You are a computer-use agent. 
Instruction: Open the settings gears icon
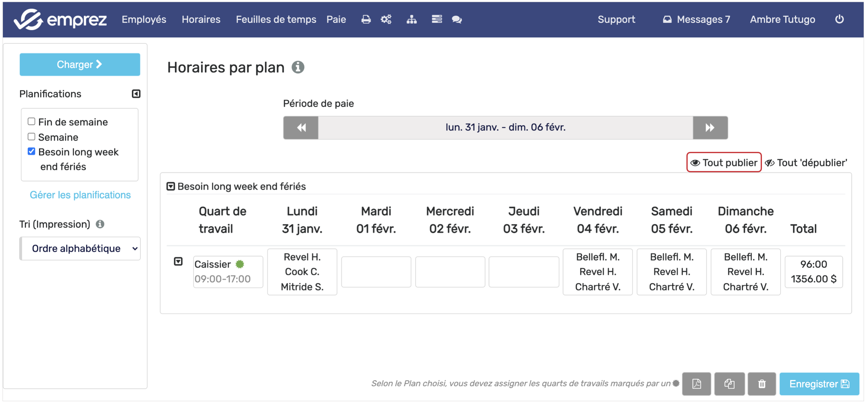[x=386, y=19]
